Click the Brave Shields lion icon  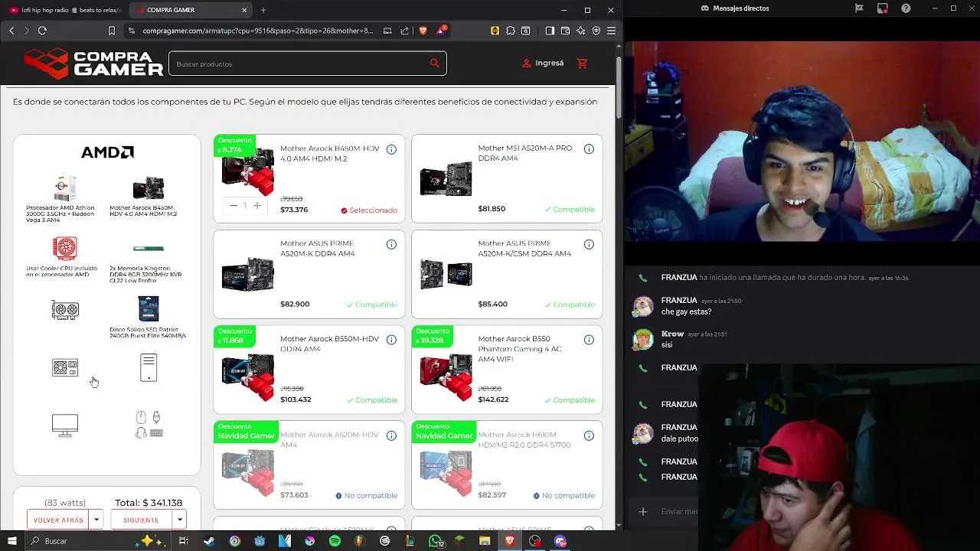coord(423,31)
